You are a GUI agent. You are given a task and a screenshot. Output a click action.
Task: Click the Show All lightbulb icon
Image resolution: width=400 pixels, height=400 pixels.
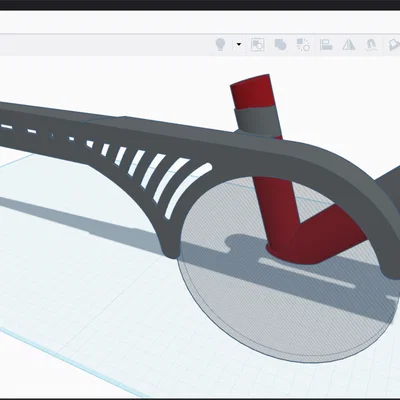coord(220,44)
